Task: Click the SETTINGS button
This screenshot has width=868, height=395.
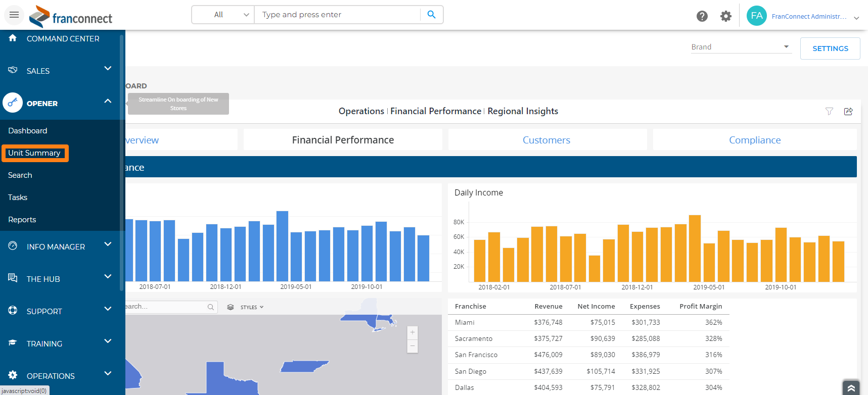Action: (830, 48)
